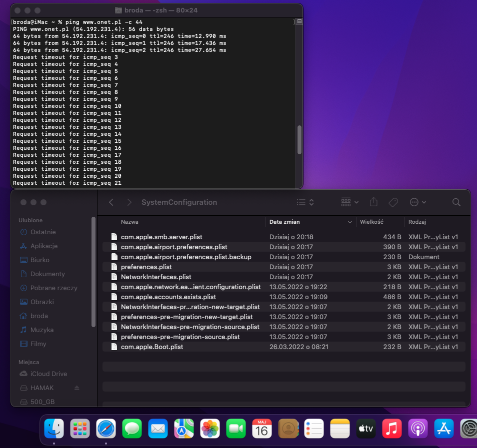Go back with the Finder back arrow
Viewport: 477px width, 448px height.
tap(111, 202)
